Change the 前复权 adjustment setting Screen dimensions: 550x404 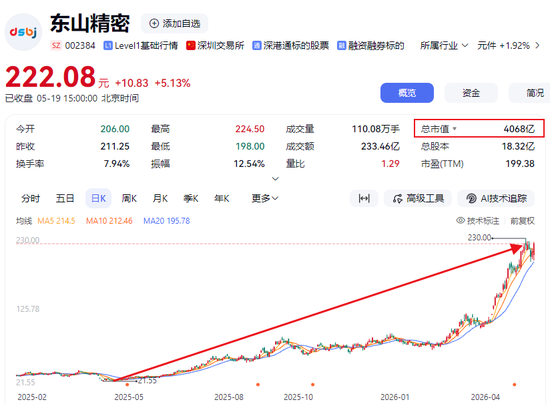522,221
